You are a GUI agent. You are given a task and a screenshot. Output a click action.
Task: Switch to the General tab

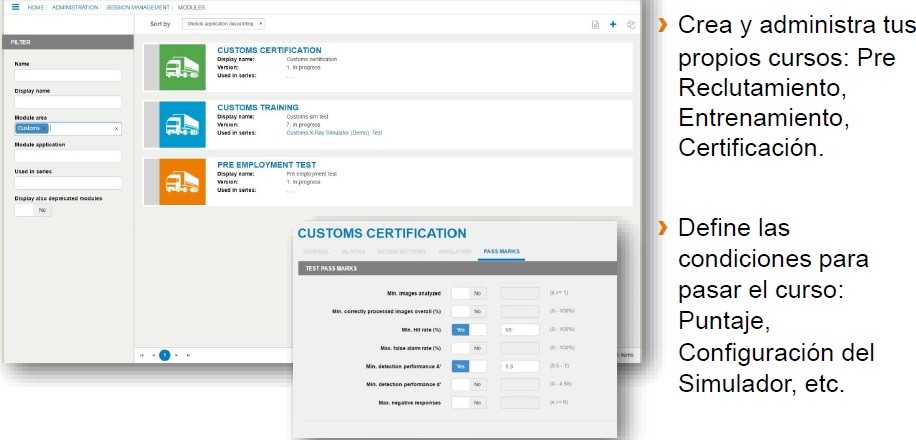(317, 252)
